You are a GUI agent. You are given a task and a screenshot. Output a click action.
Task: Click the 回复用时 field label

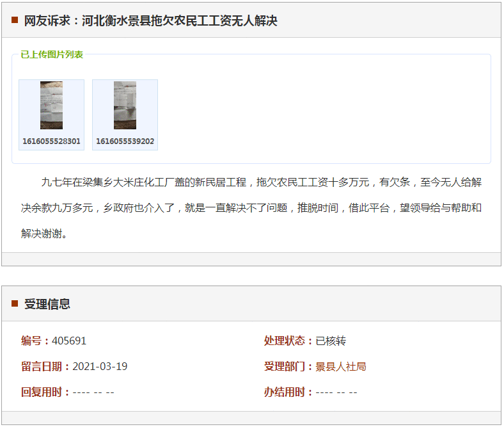point(42,392)
